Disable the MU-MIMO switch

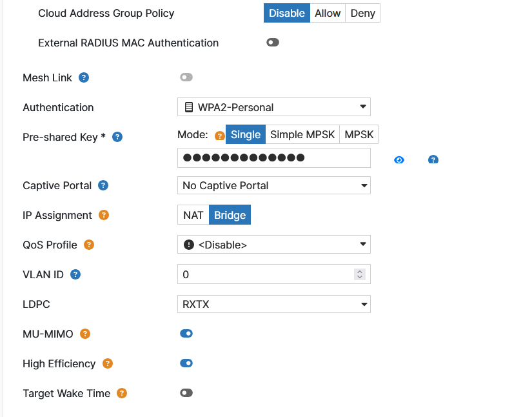186,334
